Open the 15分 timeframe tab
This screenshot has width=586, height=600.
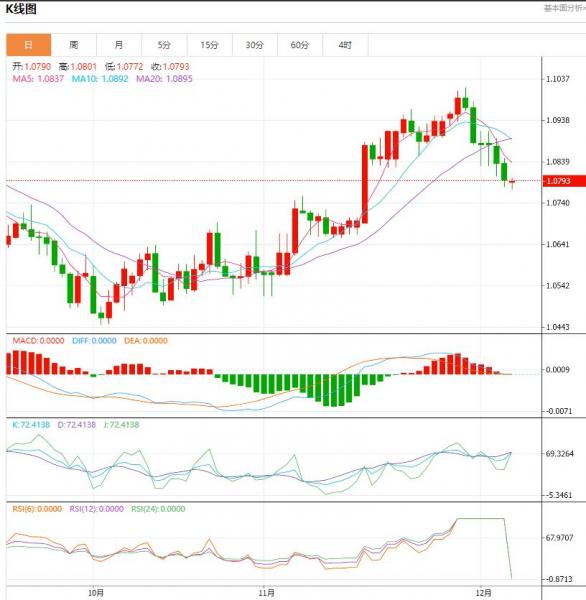click(209, 45)
